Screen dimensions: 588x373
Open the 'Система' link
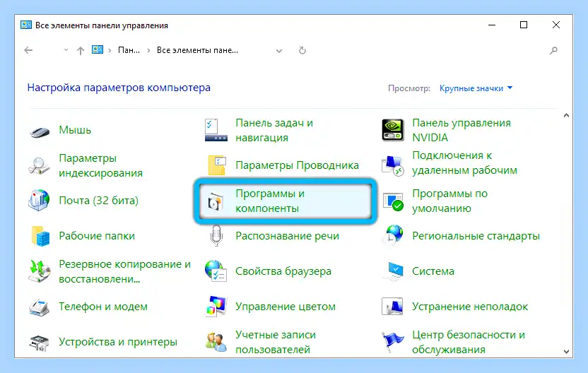tap(433, 271)
